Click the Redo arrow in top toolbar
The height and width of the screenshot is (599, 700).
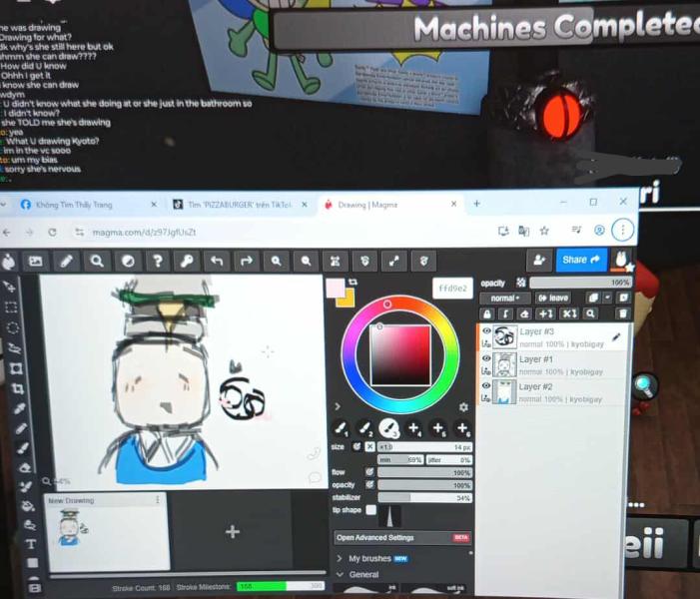(x=245, y=261)
